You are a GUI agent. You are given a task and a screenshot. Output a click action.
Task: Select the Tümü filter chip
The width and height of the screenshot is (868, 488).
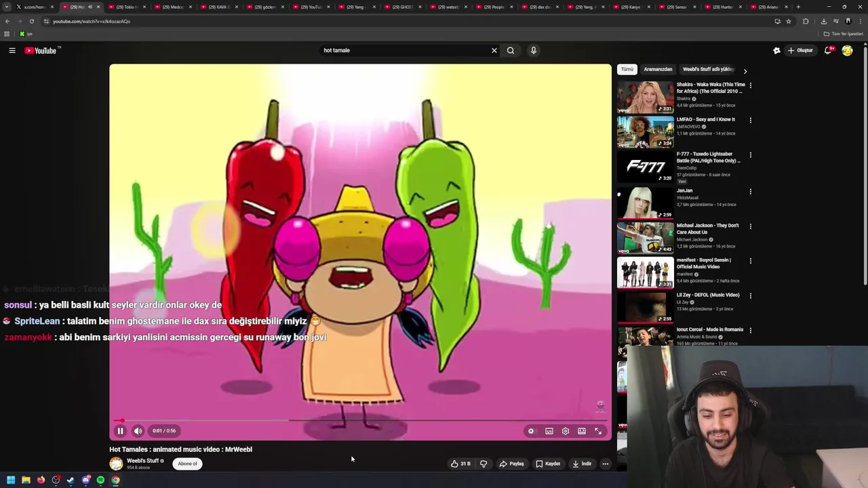627,69
